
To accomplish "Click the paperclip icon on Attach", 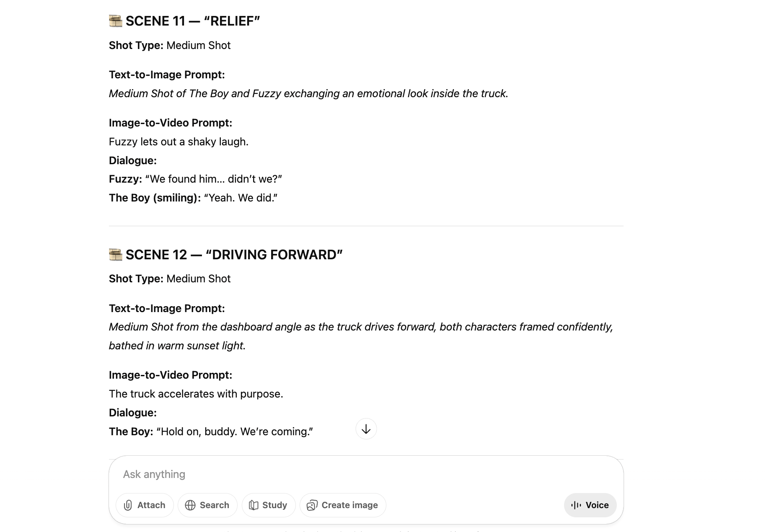I will coord(128,505).
